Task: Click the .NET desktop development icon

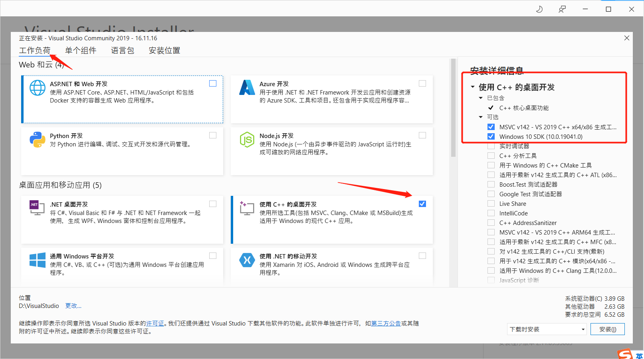Action: click(x=37, y=208)
